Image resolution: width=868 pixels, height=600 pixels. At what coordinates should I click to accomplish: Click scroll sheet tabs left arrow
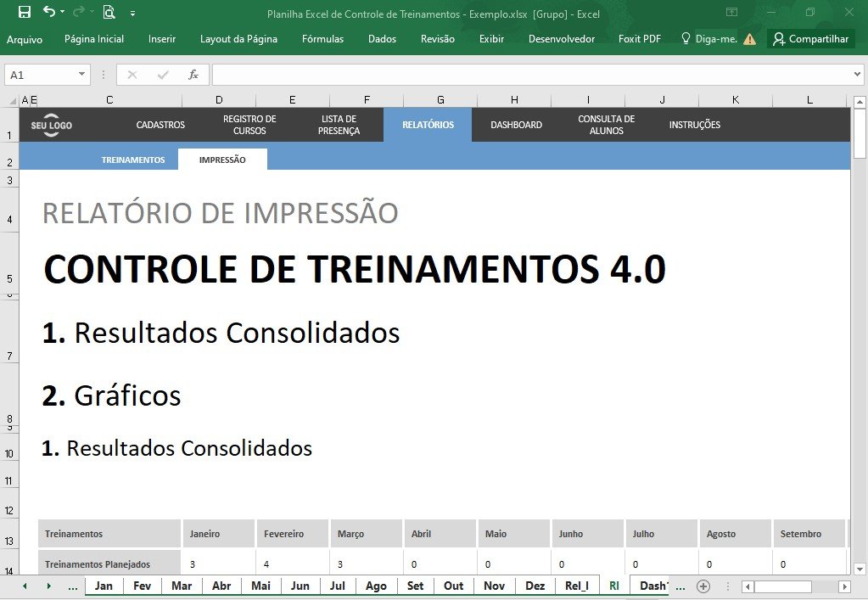pyautogui.click(x=25, y=586)
